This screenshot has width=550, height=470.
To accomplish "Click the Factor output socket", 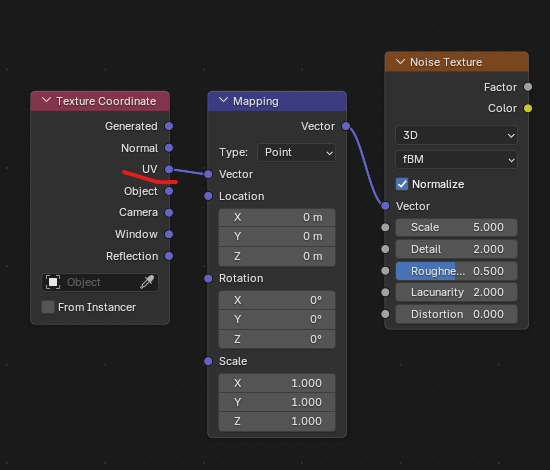I will [x=528, y=87].
